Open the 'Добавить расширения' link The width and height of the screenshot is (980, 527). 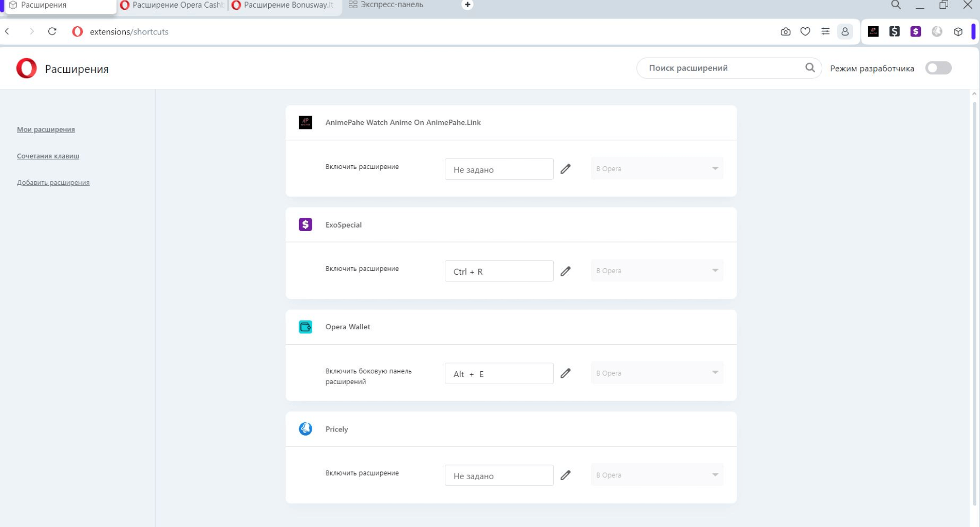click(x=53, y=182)
